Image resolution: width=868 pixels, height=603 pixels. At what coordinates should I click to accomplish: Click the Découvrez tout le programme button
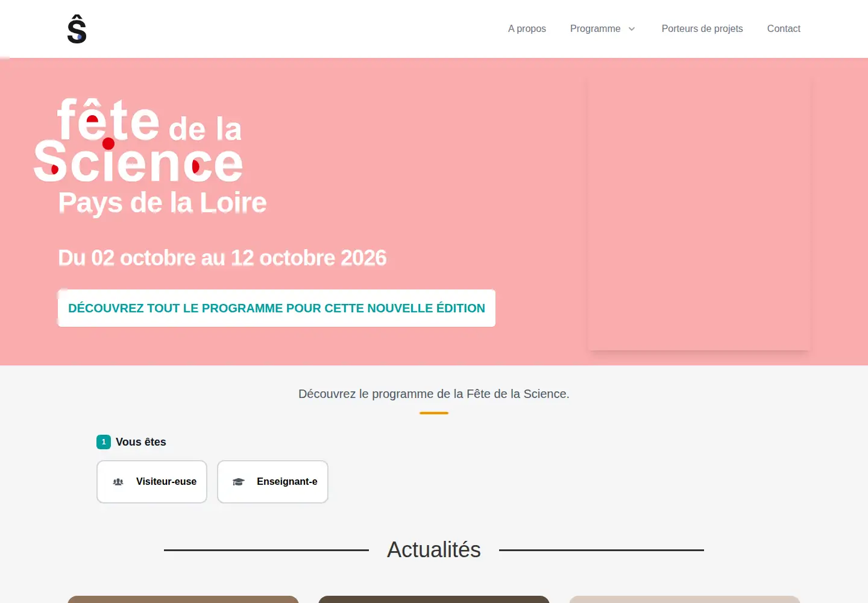(277, 308)
